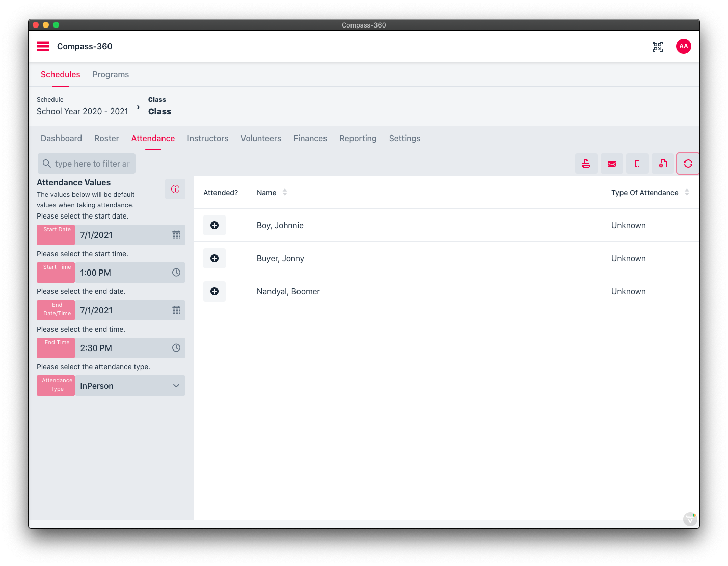The width and height of the screenshot is (728, 566).
Task: Open the AA user avatar menu
Action: click(683, 46)
